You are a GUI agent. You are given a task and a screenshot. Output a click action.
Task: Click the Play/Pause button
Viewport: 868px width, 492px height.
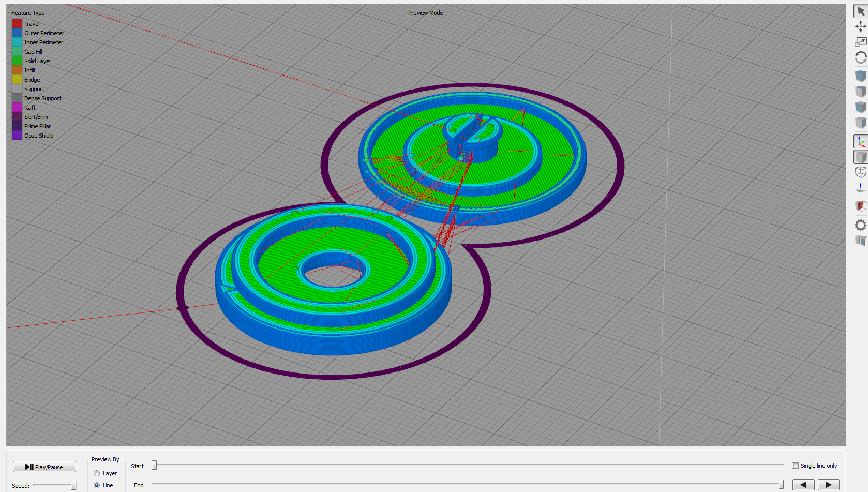[44, 467]
